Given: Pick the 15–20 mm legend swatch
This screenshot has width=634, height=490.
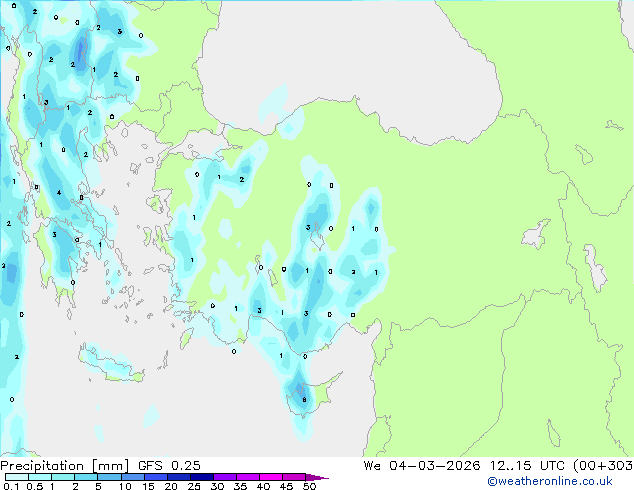Looking at the screenshot, I should pos(155,477).
